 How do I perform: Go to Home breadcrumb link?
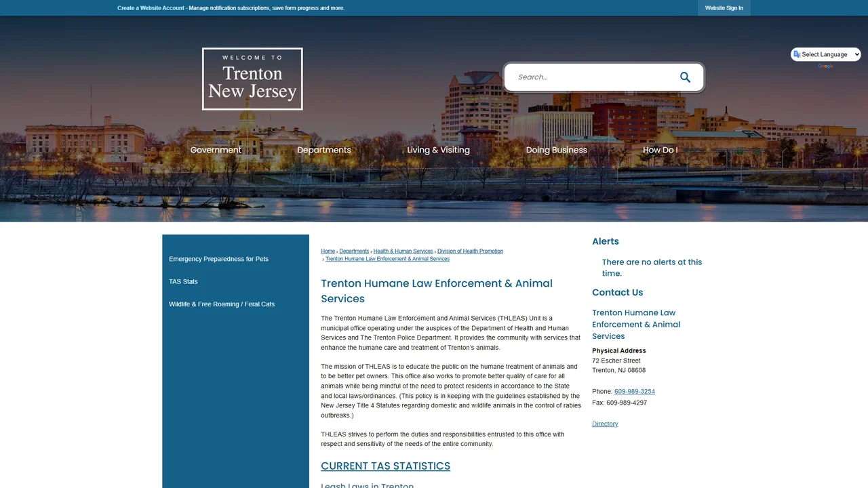click(x=328, y=251)
